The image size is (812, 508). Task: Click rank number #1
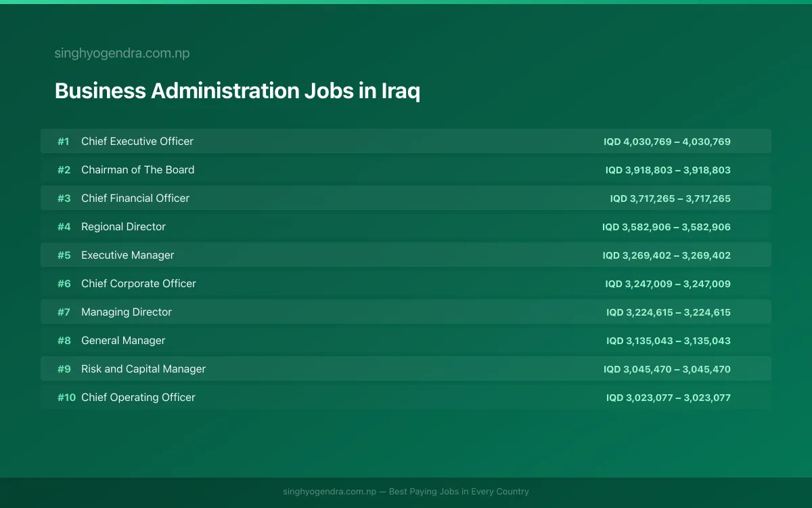pyautogui.click(x=64, y=142)
